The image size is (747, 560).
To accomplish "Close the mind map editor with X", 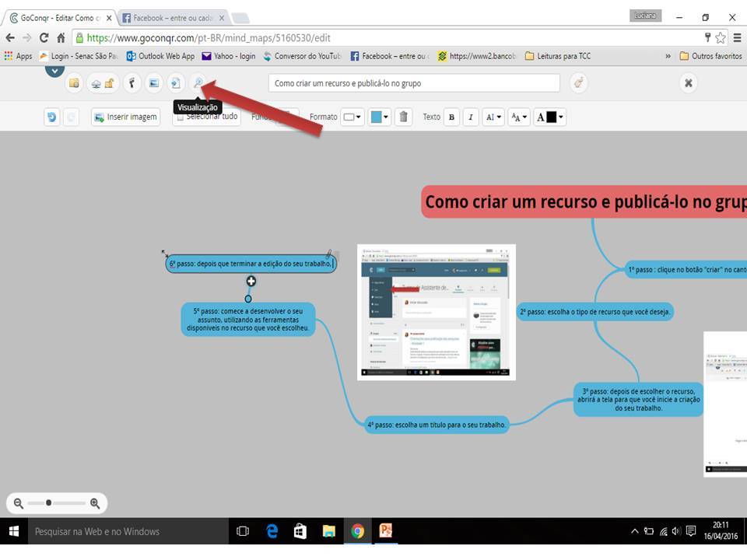I will [x=688, y=83].
